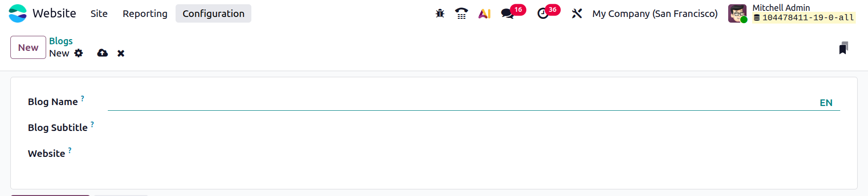Click the Website app logo icon
Viewport: 868px width, 196px height.
pos(18,13)
